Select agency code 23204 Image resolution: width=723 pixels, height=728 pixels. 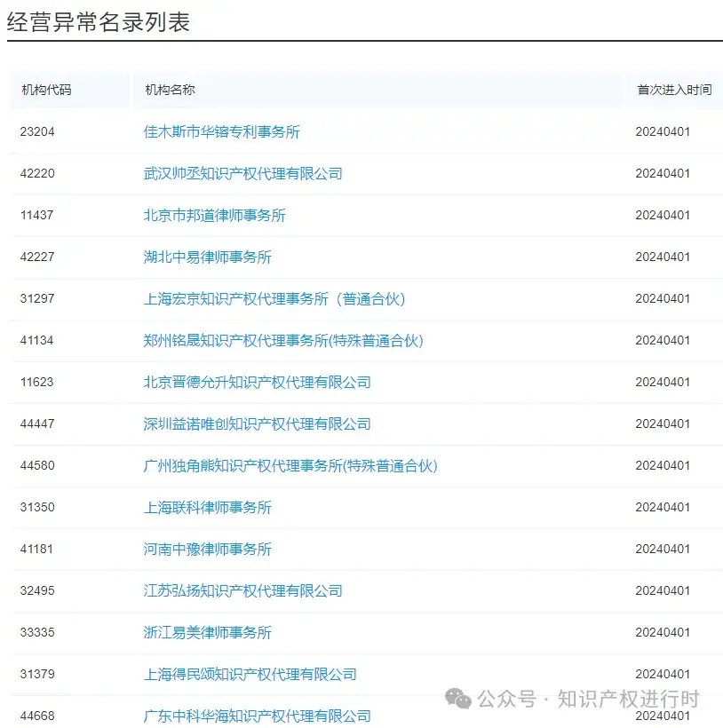pos(37,132)
